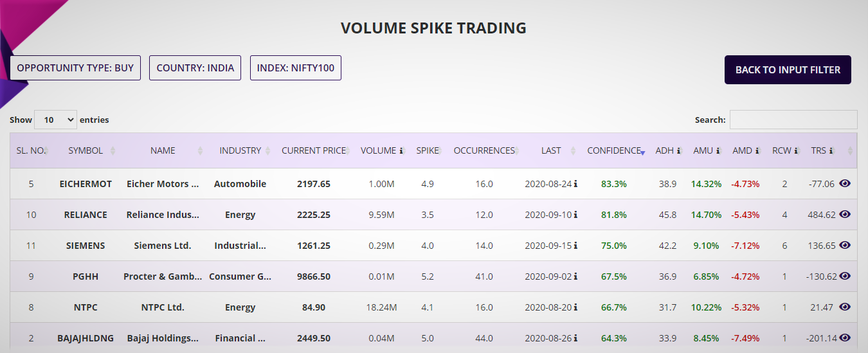Click current price 9866.50
The height and width of the screenshot is (353, 868).
pyautogui.click(x=314, y=276)
